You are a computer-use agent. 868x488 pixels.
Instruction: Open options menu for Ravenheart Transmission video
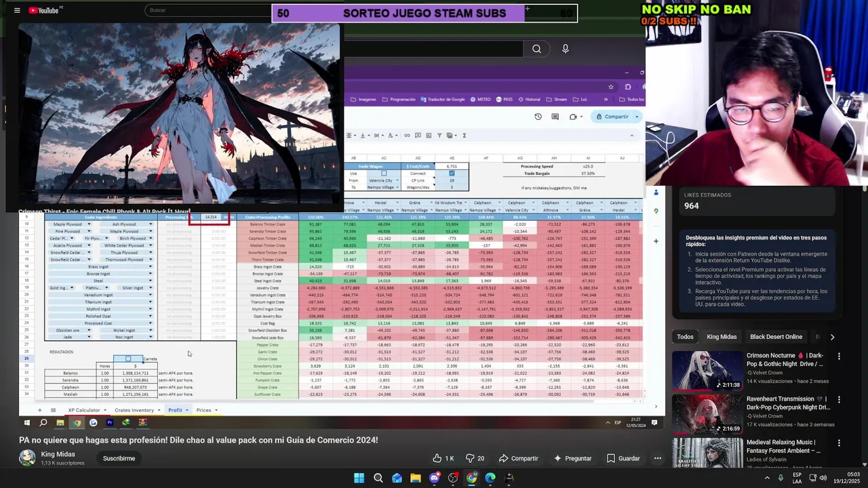coord(839,401)
